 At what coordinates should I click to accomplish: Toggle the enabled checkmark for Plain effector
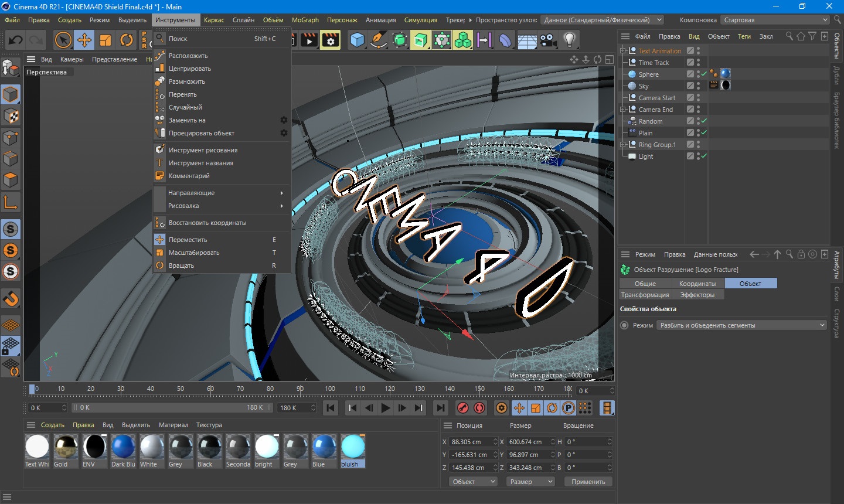(703, 132)
